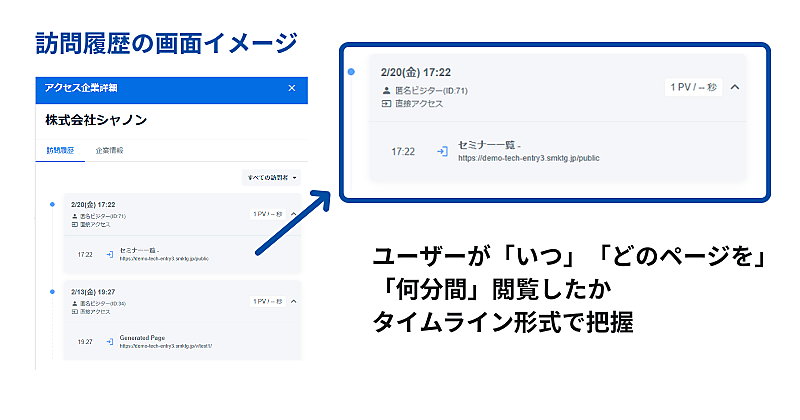The height and width of the screenshot is (420, 800).
Task: Open the セミナー一覧 page title in small panel
Action: (139, 251)
